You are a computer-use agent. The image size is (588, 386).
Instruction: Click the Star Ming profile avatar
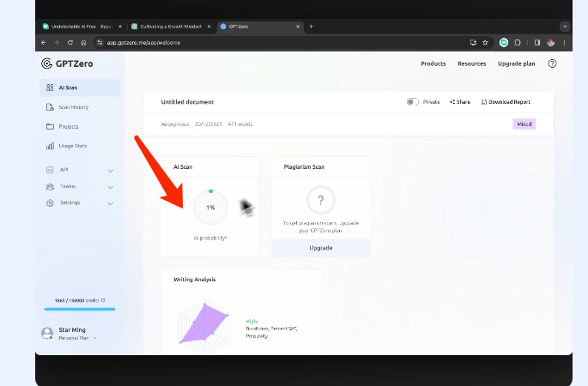pyautogui.click(x=47, y=333)
